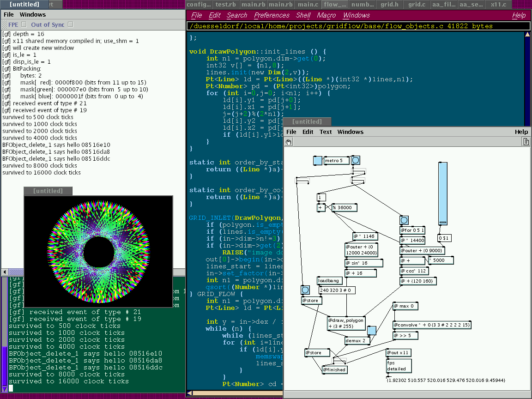Select the '@out x11' object box
This screenshot has height=399, width=532.
coord(399,353)
